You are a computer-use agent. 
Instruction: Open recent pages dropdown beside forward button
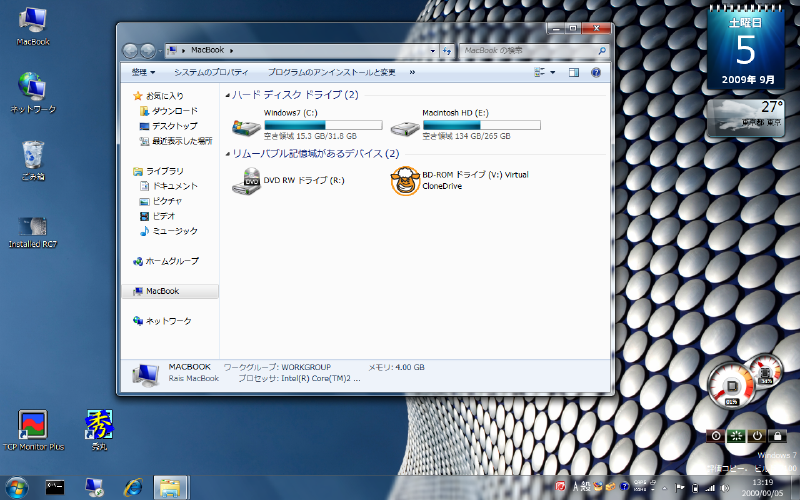[x=160, y=51]
